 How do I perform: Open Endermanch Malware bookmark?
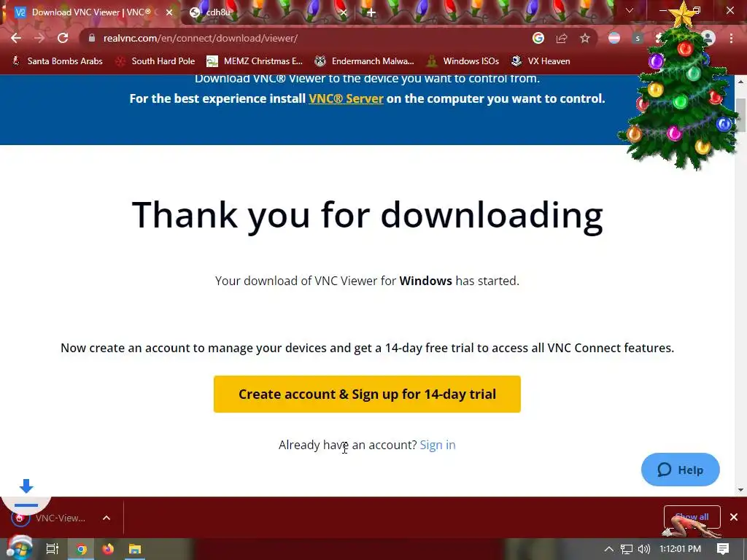click(365, 61)
